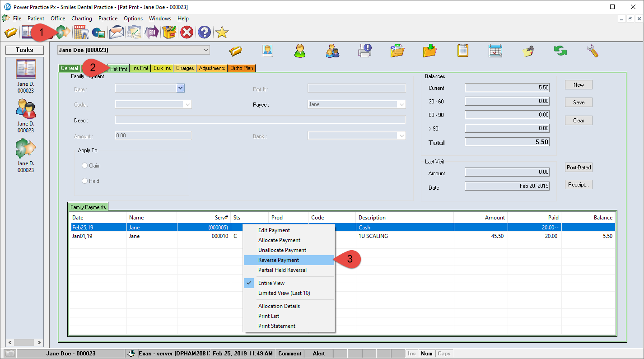The height and width of the screenshot is (359, 644).
Task: Switch to the General tab
Action: pyautogui.click(x=69, y=68)
